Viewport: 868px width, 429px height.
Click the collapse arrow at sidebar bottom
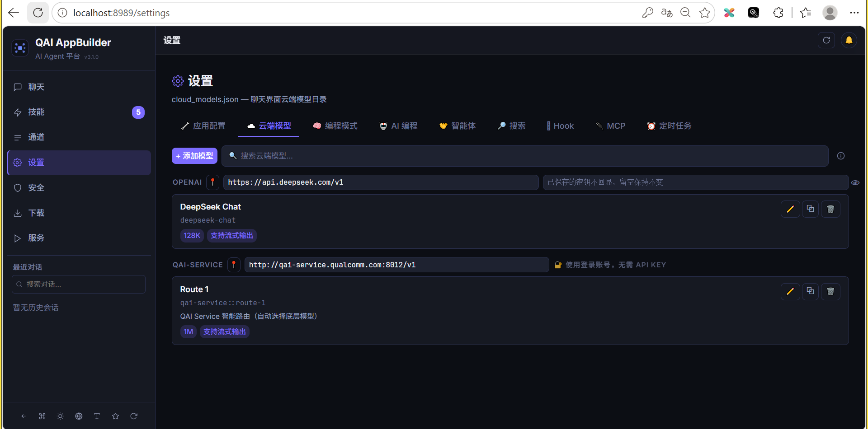pos(24,416)
